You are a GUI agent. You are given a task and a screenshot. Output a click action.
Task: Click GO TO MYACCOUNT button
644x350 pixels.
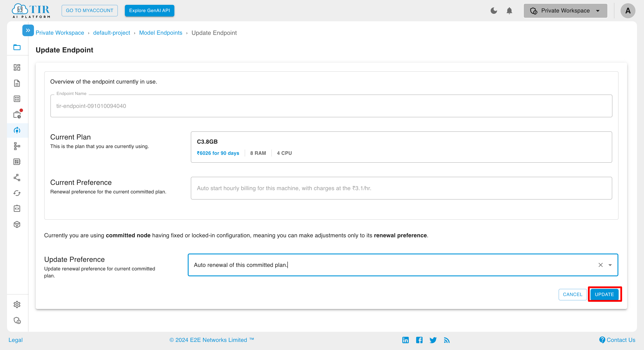(90, 11)
